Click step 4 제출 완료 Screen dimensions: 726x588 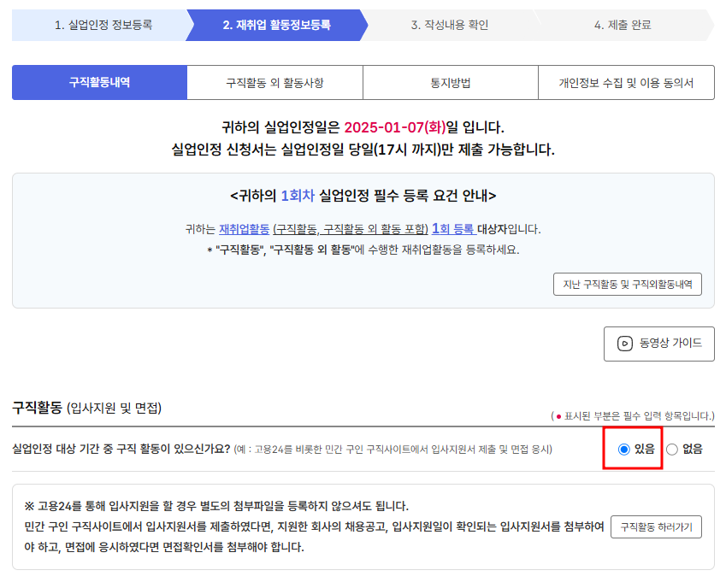[623, 25]
